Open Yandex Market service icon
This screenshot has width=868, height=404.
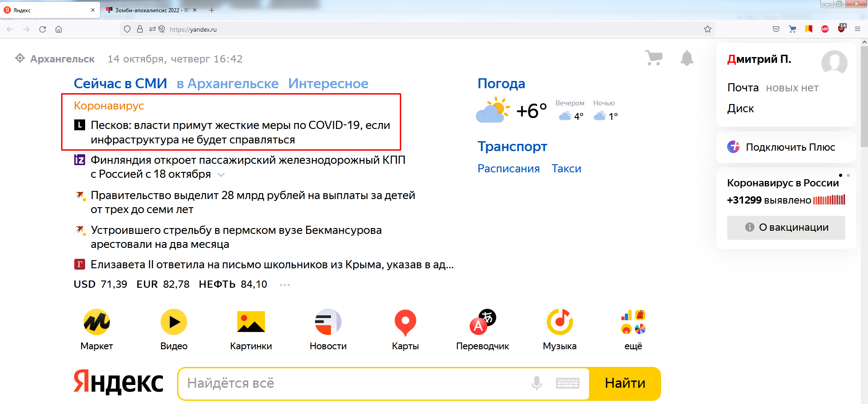[96, 322]
